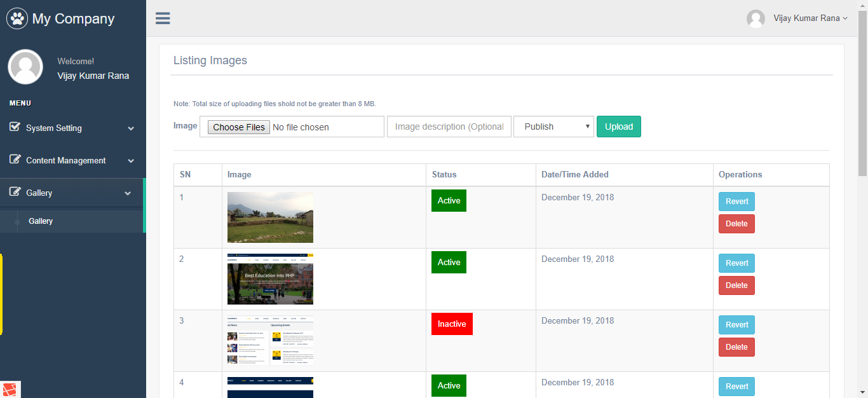Expand the System Setting chevron
This screenshot has width=868, height=398.
131,128
